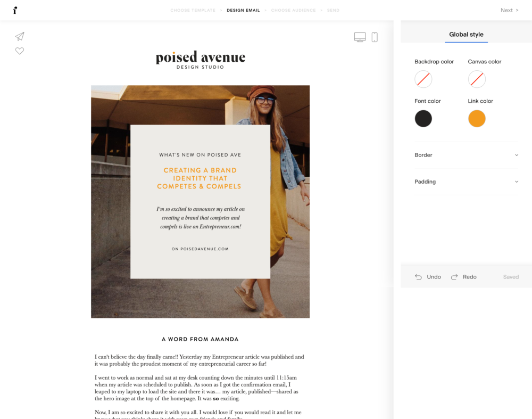Open the black Font color swatch

click(x=423, y=119)
